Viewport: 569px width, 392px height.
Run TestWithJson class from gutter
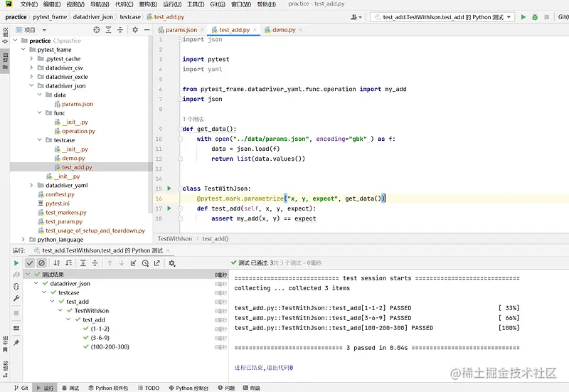click(169, 189)
